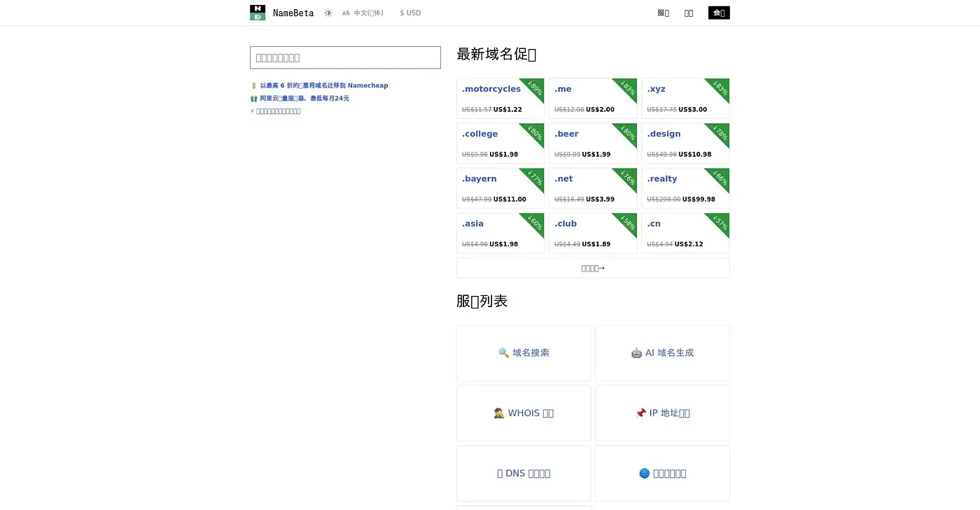Click the US$99.98 price on .realty
This screenshot has height=510, width=980.
click(699, 199)
